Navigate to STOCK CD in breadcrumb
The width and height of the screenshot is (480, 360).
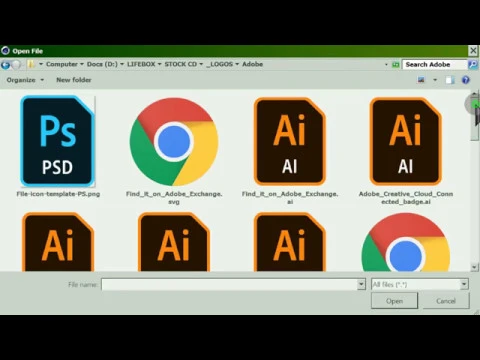180,64
